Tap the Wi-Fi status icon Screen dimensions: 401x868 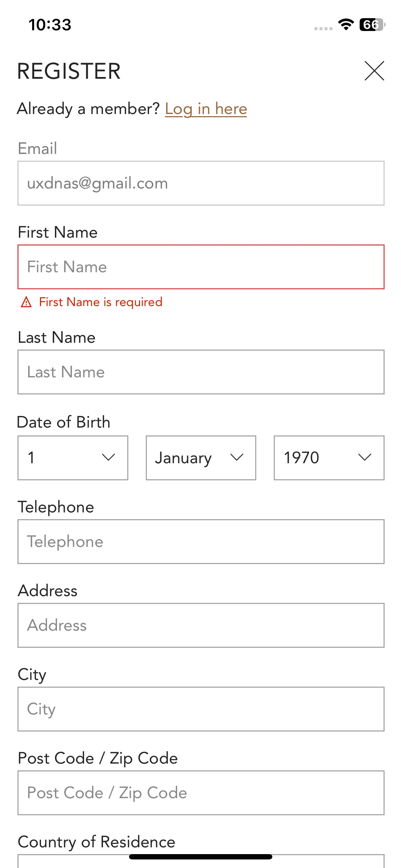tap(346, 24)
